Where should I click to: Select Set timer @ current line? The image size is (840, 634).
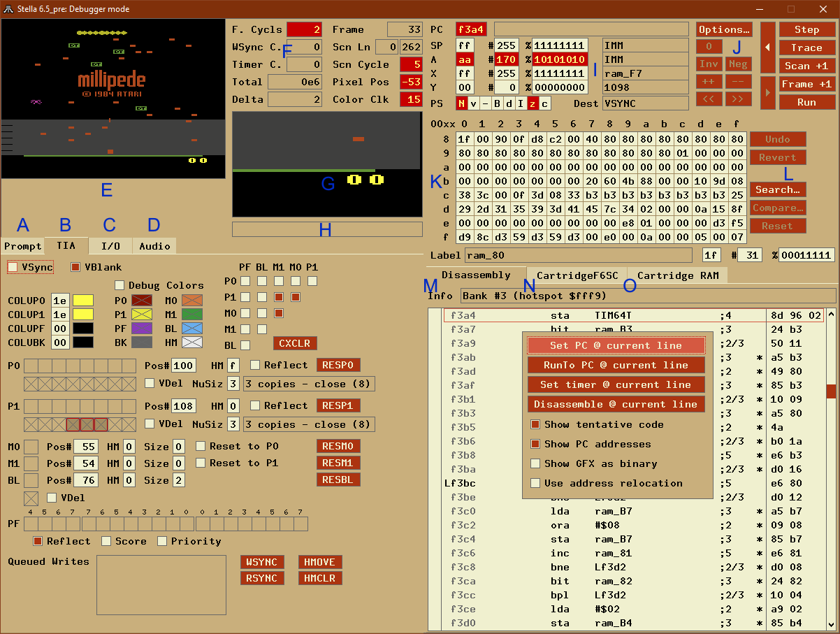(616, 384)
